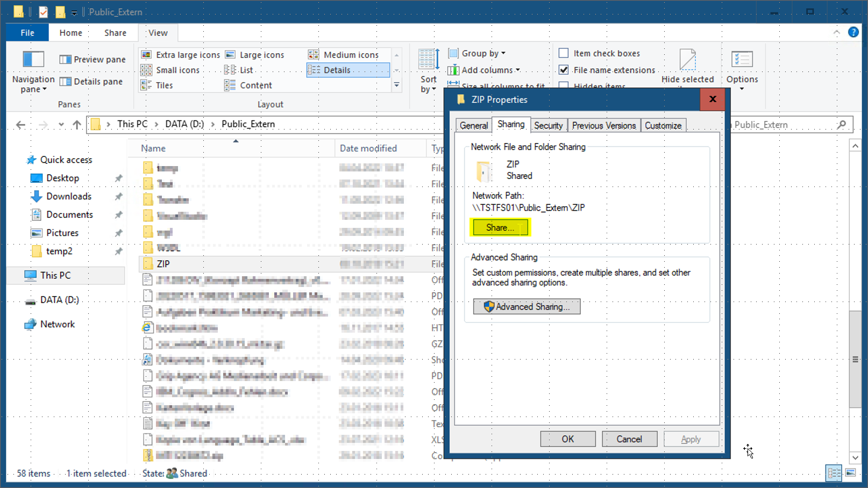Click file list scrollbar up arrow
868x488 pixels.
855,146
